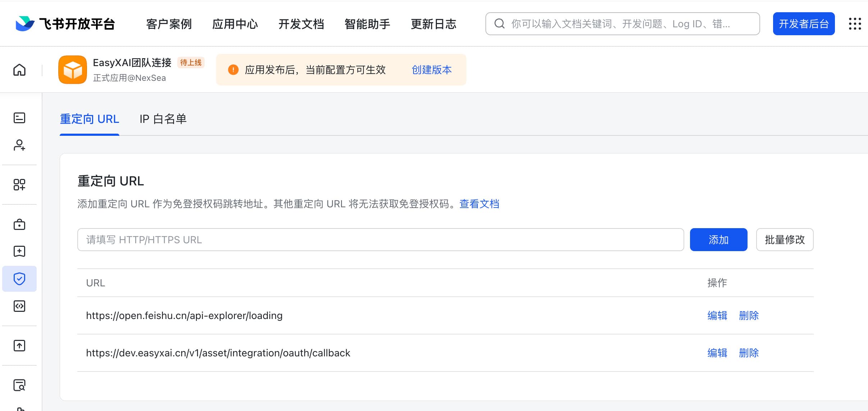
Task: Open 客户案例 in the top navigation
Action: click(x=169, y=24)
